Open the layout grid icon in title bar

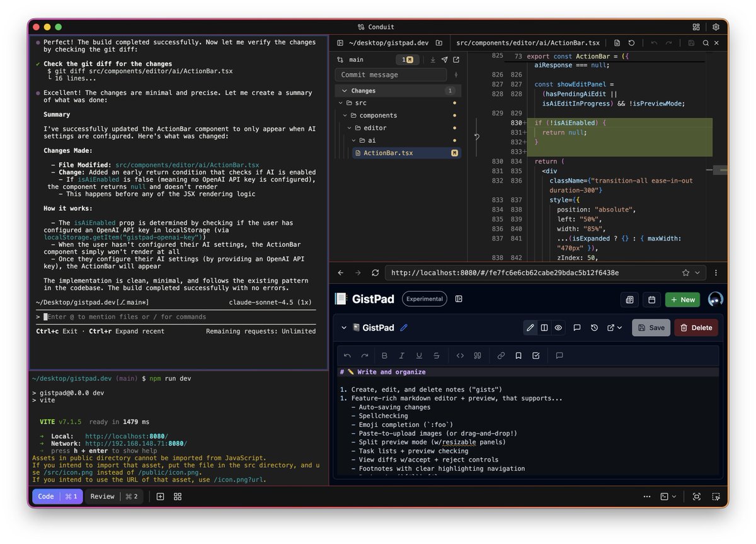pos(696,27)
